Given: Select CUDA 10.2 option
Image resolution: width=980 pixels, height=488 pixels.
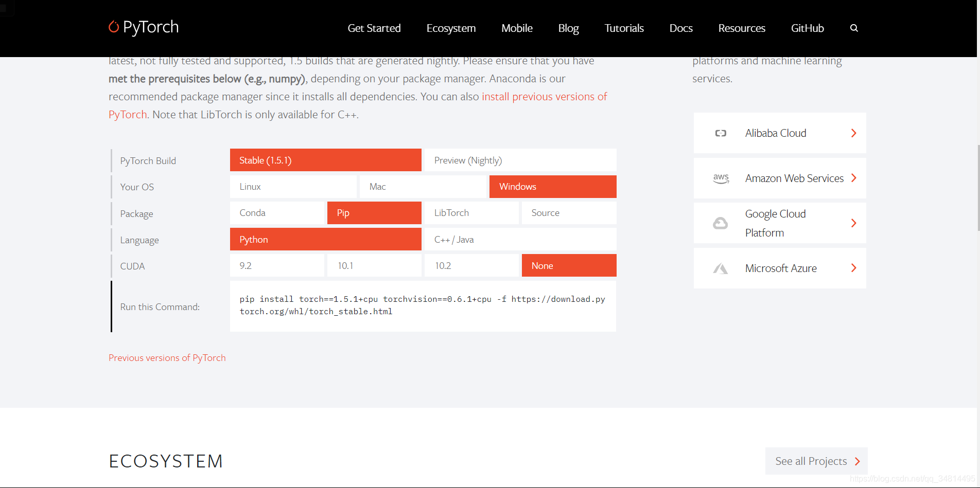Looking at the screenshot, I should pyautogui.click(x=471, y=265).
